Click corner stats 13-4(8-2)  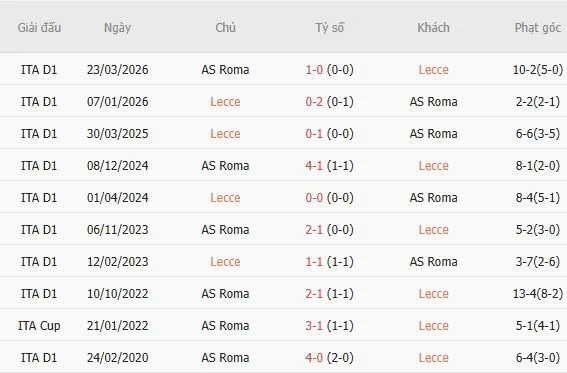(538, 294)
